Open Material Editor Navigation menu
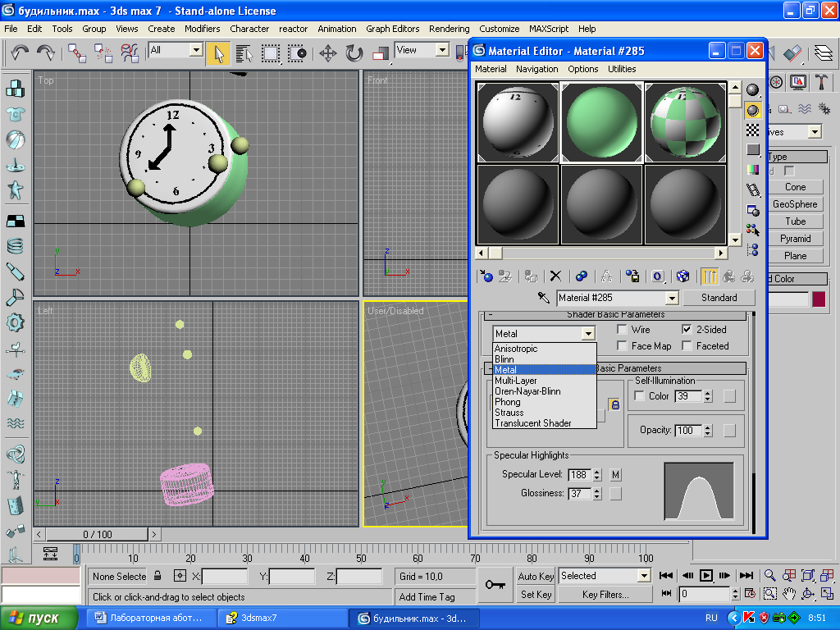 pos(536,69)
